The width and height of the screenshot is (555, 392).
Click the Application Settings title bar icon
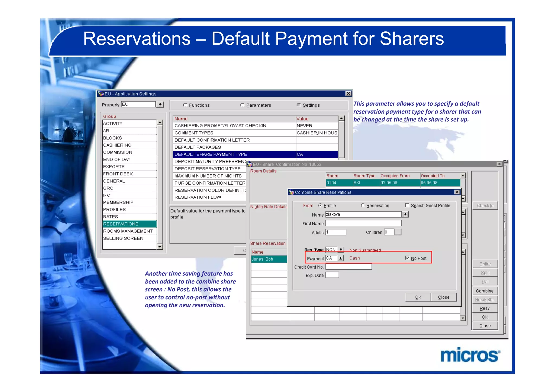[101, 94]
